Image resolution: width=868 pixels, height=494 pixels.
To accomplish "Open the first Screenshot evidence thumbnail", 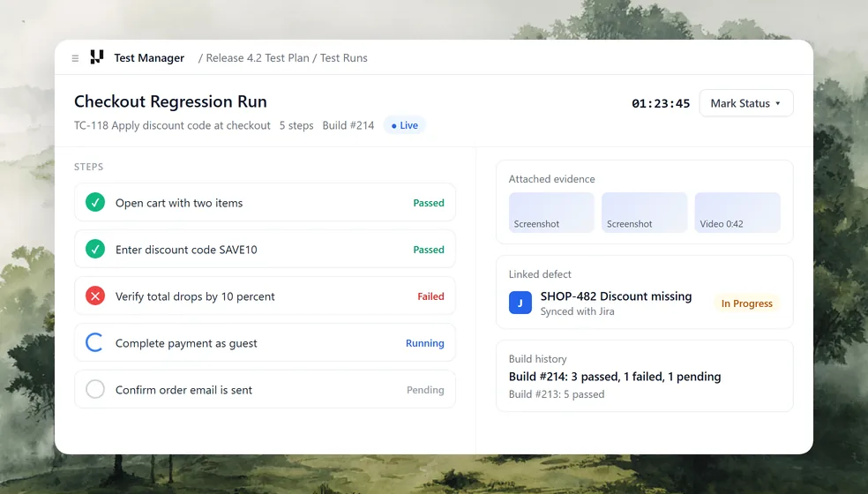I will point(551,213).
